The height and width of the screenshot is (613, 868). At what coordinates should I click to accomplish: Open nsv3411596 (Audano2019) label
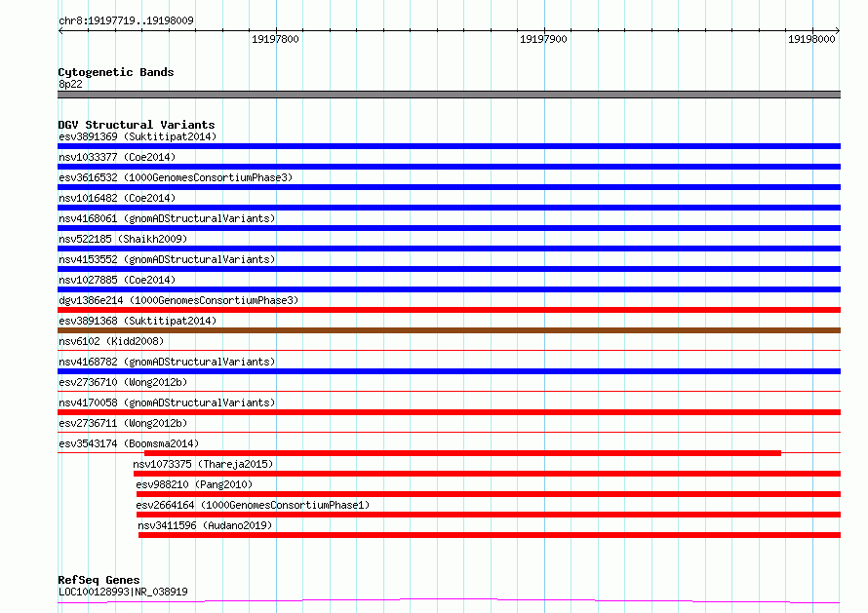point(205,525)
